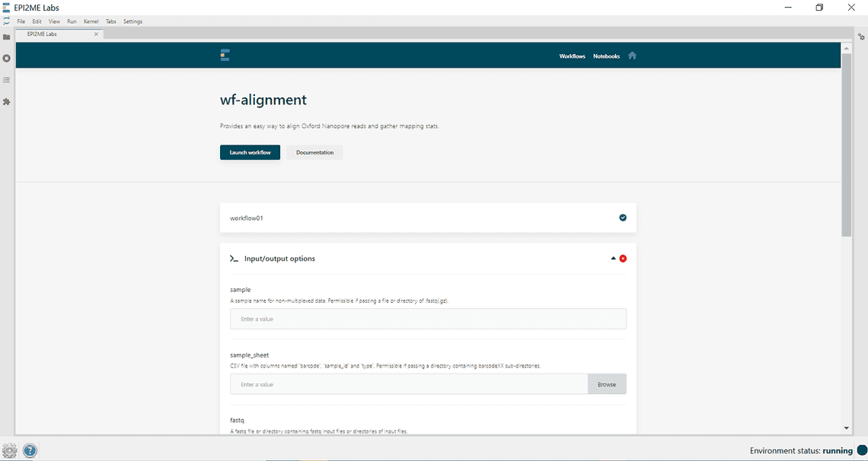This screenshot has height=461, width=868.
Task: Open the File menu
Action: point(21,21)
